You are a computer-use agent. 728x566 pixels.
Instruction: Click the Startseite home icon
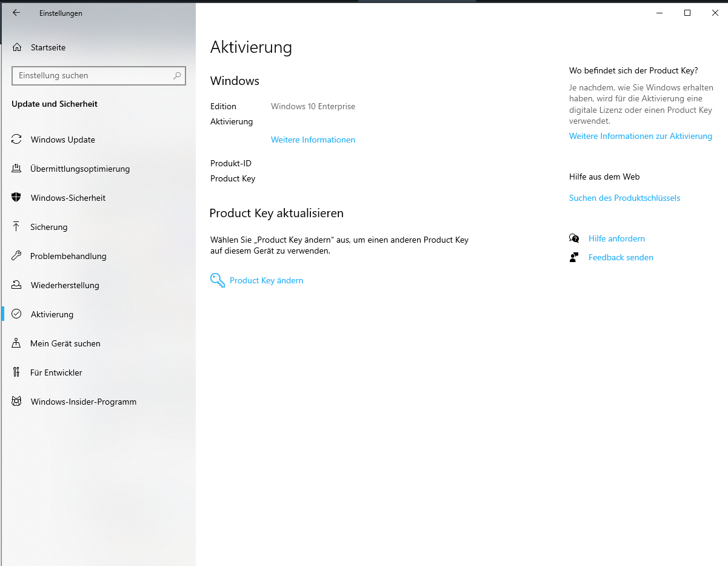coord(17,47)
